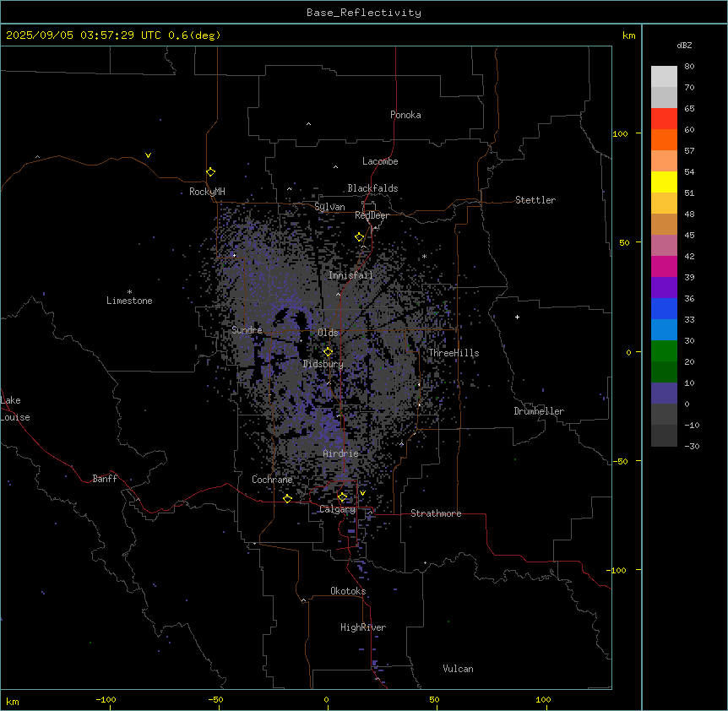The height and width of the screenshot is (711, 728).
Task: Click the light gray swatch between 80 and 70
Action: click(664, 76)
